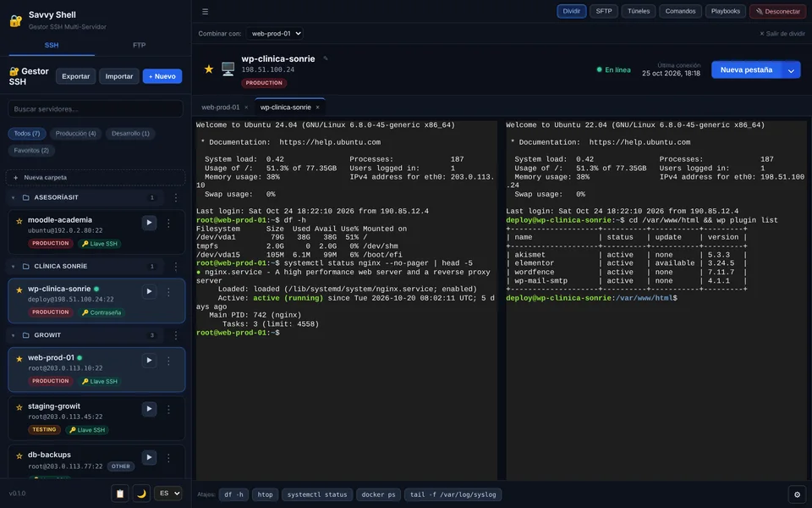Open the Túneles panel
This screenshot has width=812, height=508.
point(639,11)
